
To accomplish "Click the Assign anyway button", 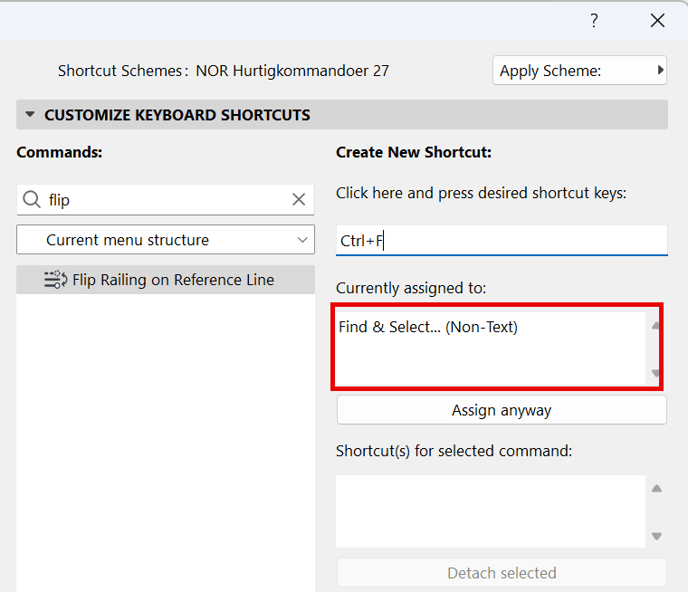I will pyautogui.click(x=502, y=410).
